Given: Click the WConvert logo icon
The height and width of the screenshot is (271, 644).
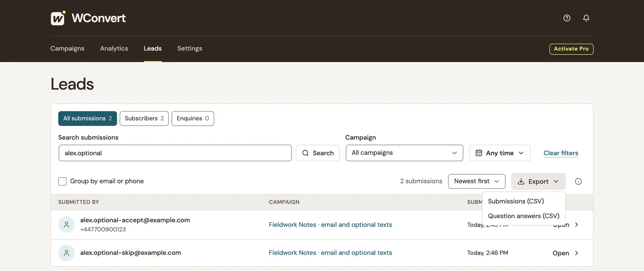Looking at the screenshot, I should pyautogui.click(x=58, y=18).
